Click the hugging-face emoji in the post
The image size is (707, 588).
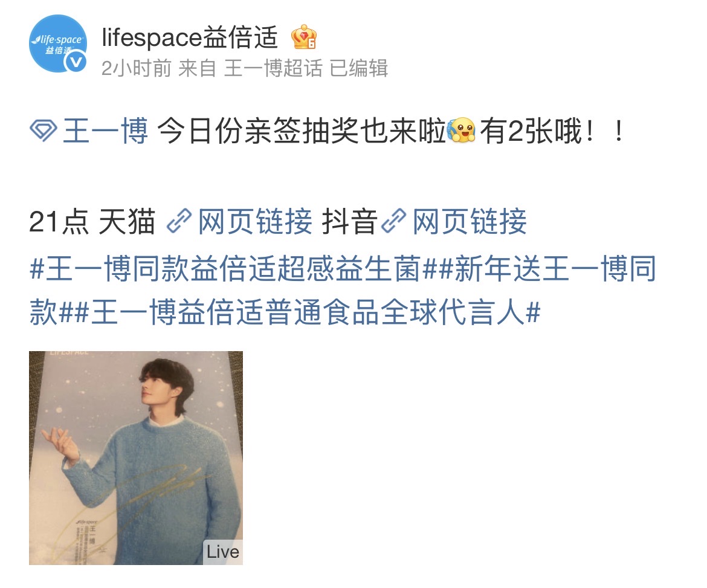pyautogui.click(x=461, y=131)
